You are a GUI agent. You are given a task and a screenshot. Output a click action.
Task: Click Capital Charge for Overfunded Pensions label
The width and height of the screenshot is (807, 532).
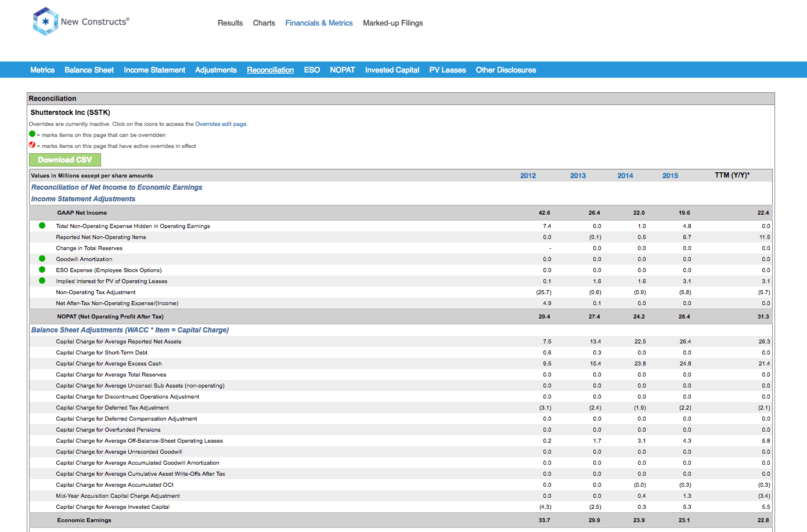108,430
